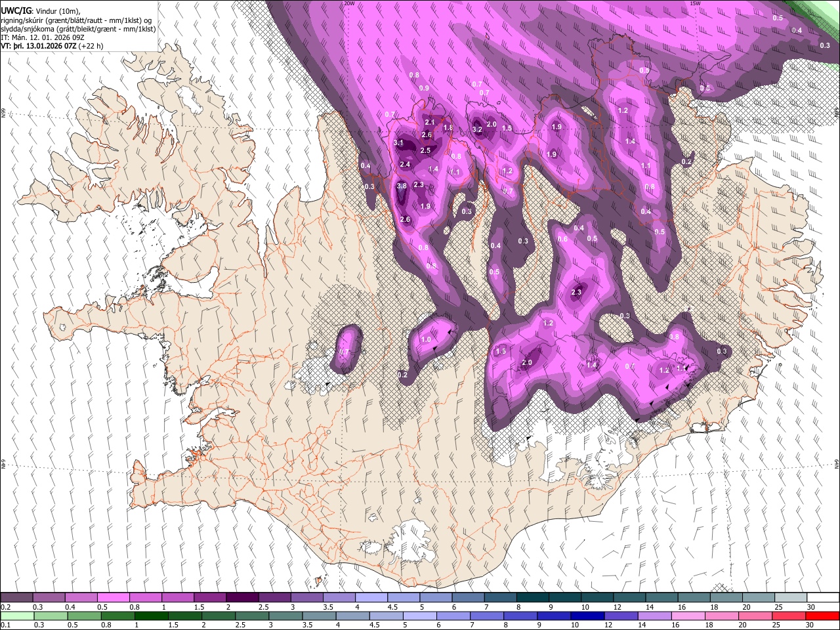Select the pink lower legend swatch labeled 18
The height and width of the screenshot is (630, 840).
[722, 616]
